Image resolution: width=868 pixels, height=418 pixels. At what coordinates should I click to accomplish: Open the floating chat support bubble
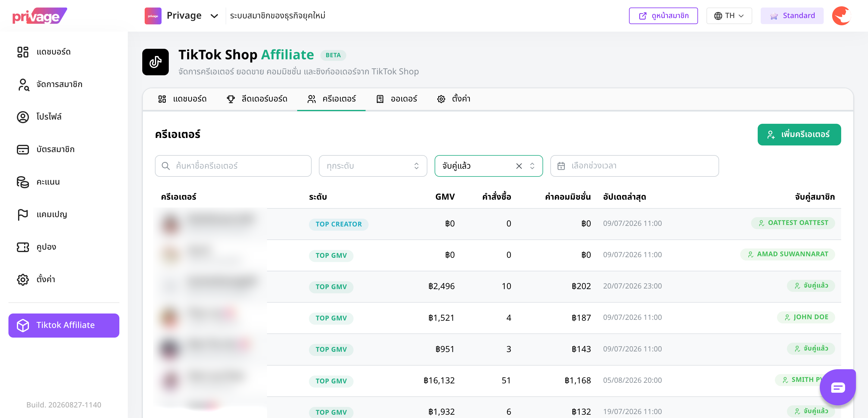pos(838,387)
